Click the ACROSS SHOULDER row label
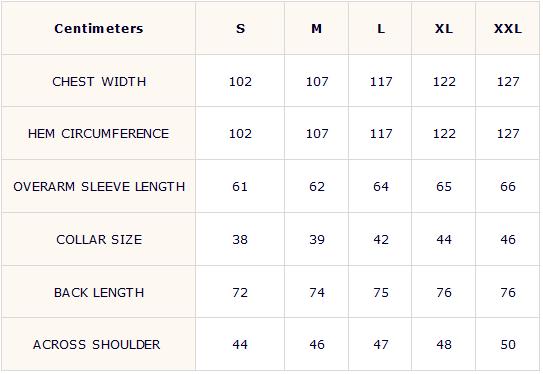Screen dimensions: 543x374 97,345
